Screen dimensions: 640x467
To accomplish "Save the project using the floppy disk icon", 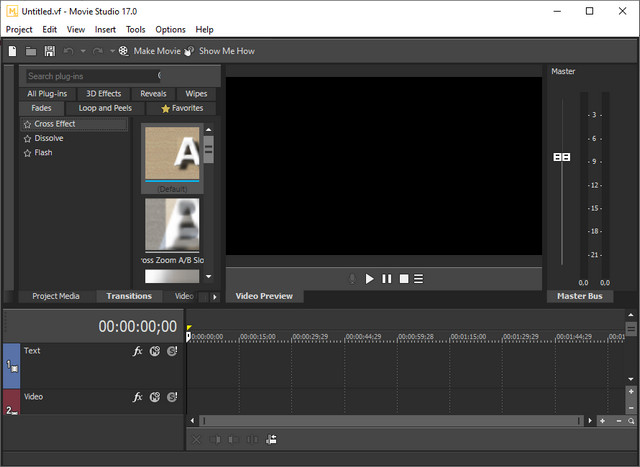I will click(49, 51).
